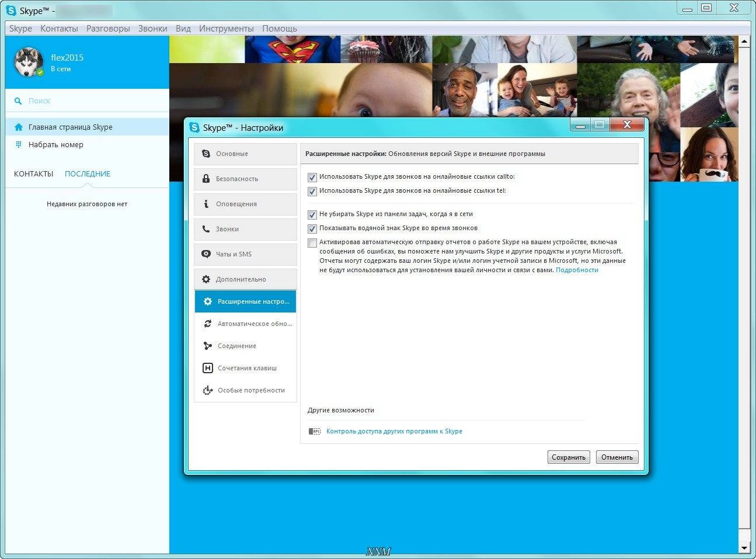Open the Инструменты menu
756x559 pixels.
pos(227,28)
